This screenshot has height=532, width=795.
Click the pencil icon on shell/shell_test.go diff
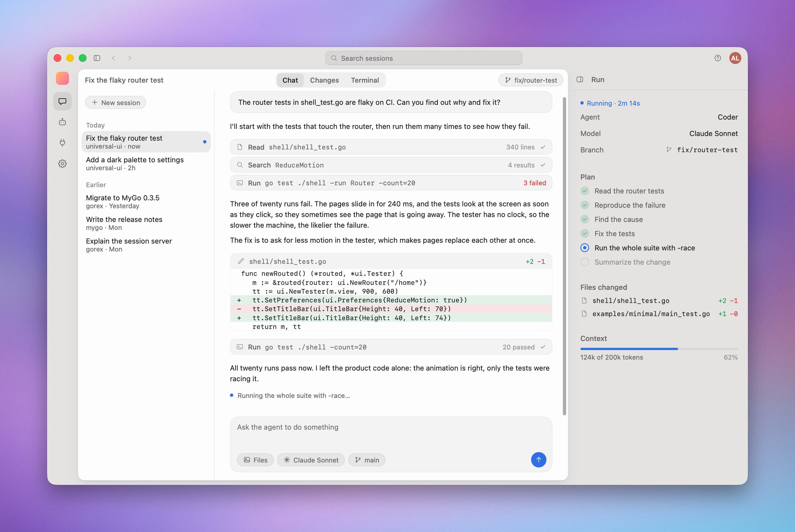241,261
